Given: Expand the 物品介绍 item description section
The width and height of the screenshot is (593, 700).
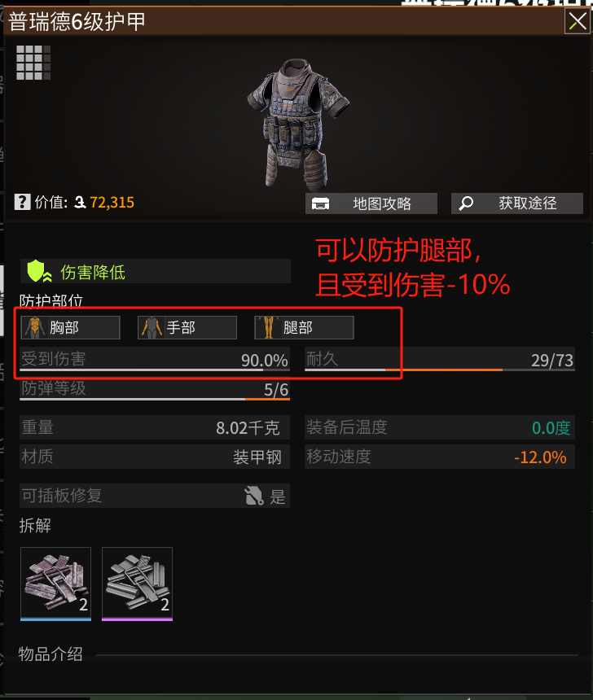Looking at the screenshot, I should tap(51, 654).
